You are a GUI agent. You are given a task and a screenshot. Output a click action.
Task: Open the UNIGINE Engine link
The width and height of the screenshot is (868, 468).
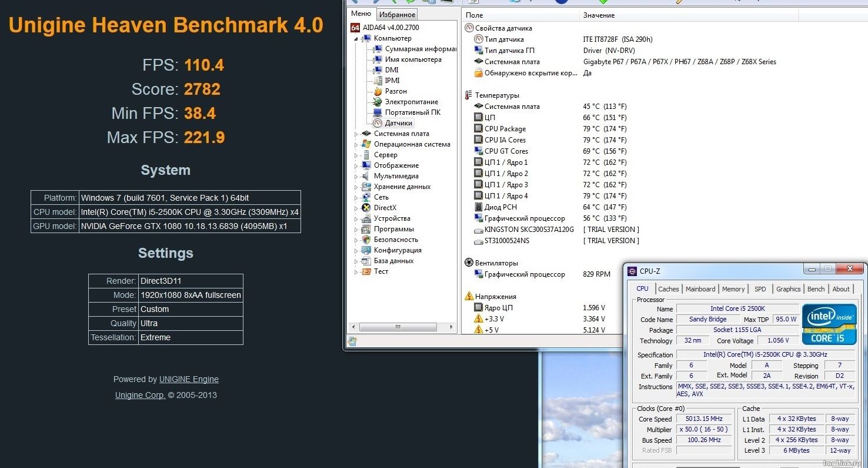(189, 380)
